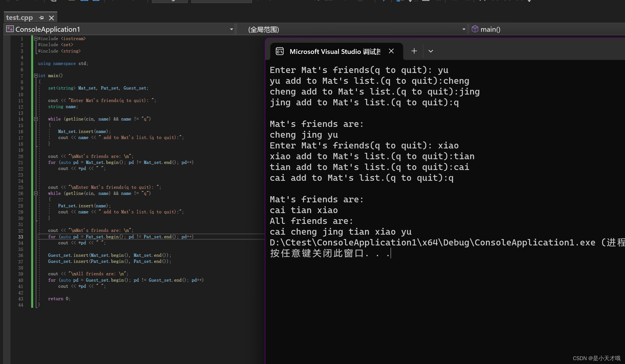Screen dimensions: 625x364
Task: Open the (全局范围) scope dropdown
Action: coord(464,29)
